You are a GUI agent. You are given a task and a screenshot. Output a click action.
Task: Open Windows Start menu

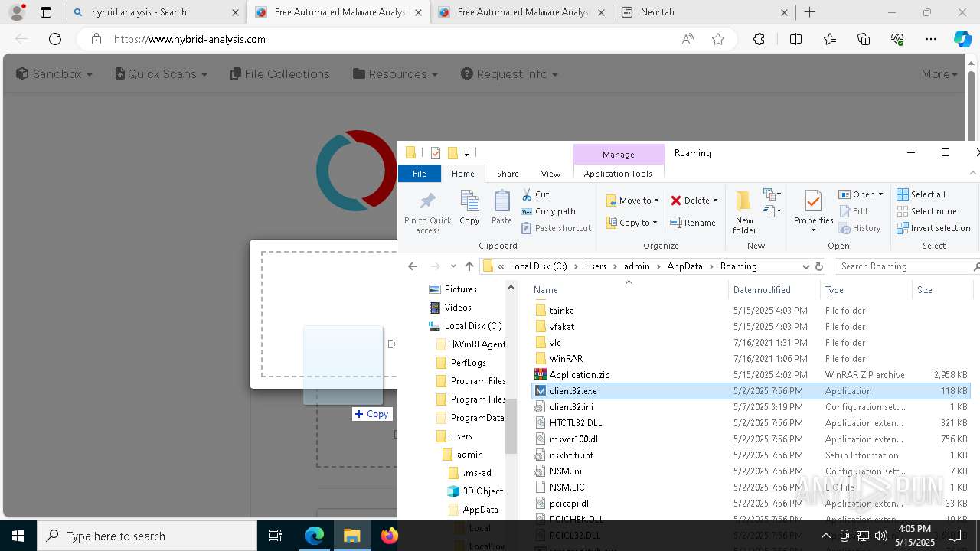[18, 536]
